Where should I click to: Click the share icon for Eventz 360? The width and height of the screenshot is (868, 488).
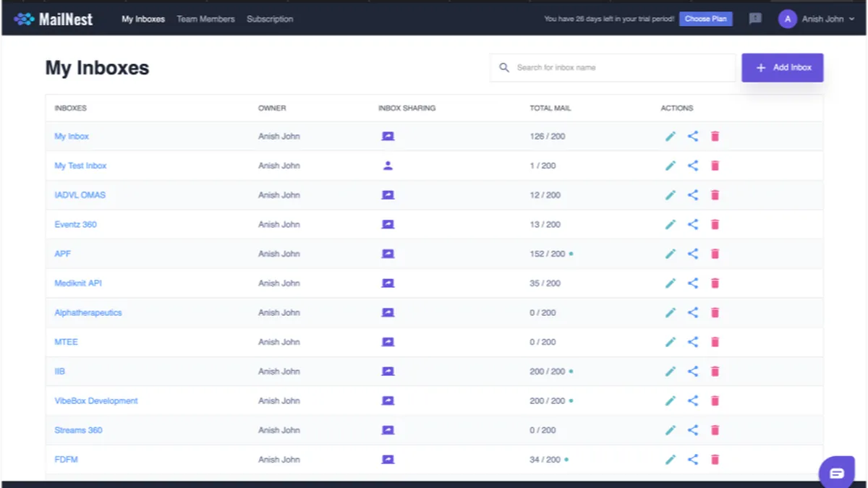tap(693, 224)
